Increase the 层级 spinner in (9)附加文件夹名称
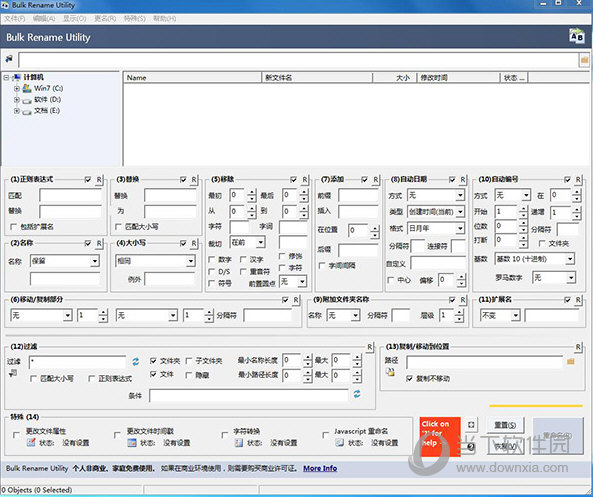The width and height of the screenshot is (593, 497). point(459,312)
